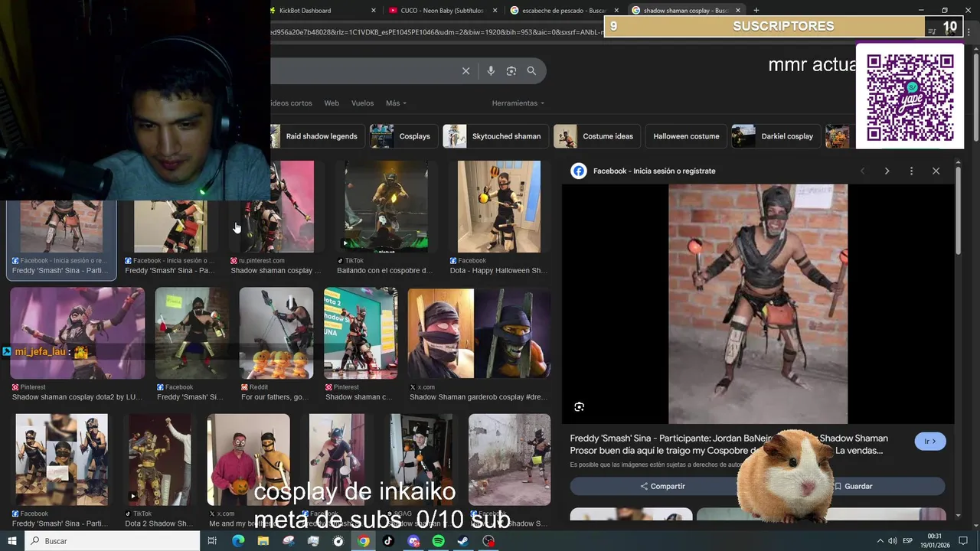Open Task View on taskbar
Image resolution: width=980 pixels, height=551 pixels.
[x=212, y=541]
